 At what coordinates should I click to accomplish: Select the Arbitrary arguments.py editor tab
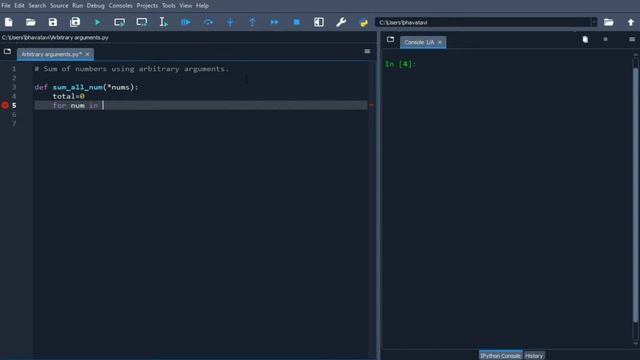pos(51,54)
